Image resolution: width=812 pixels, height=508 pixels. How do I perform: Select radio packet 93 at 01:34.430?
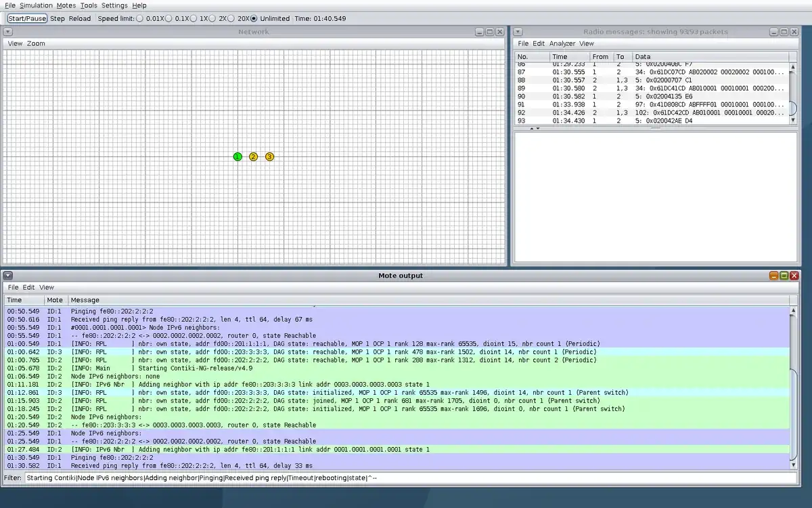tap(652, 121)
